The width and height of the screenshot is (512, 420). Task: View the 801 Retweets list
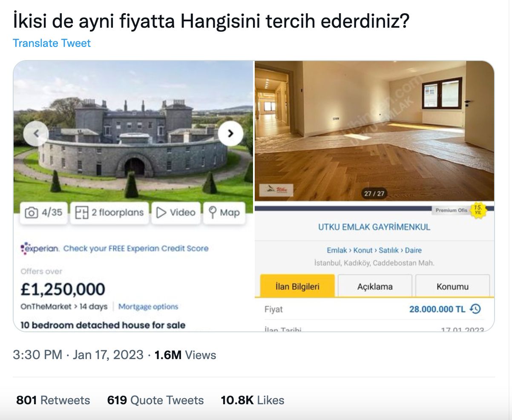tap(53, 400)
